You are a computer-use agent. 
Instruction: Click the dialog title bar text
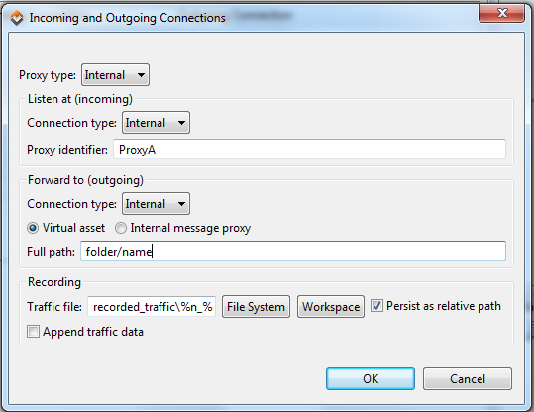127,18
